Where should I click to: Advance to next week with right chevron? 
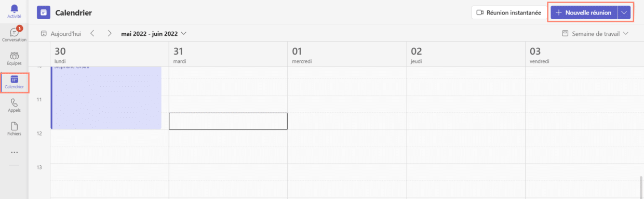click(x=110, y=33)
